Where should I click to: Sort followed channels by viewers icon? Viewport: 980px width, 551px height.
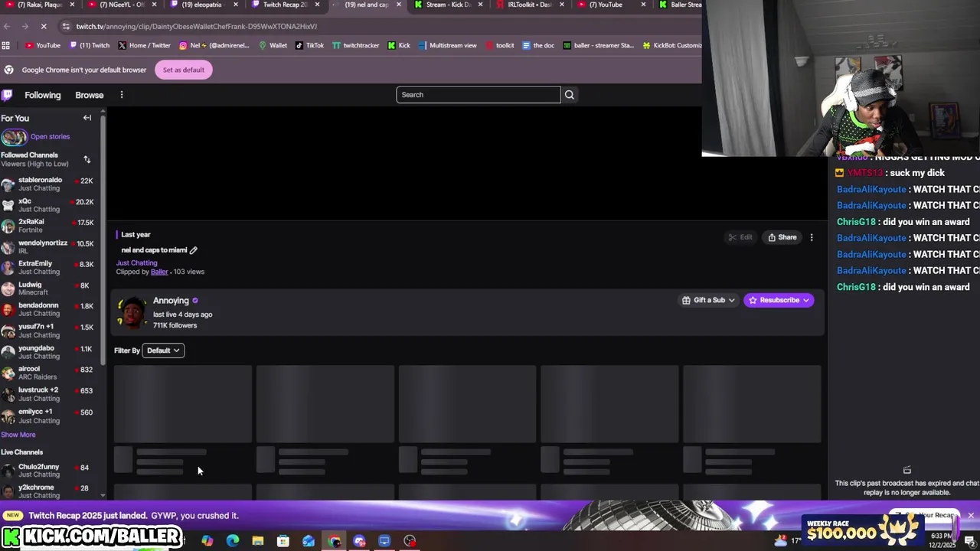[87, 159]
